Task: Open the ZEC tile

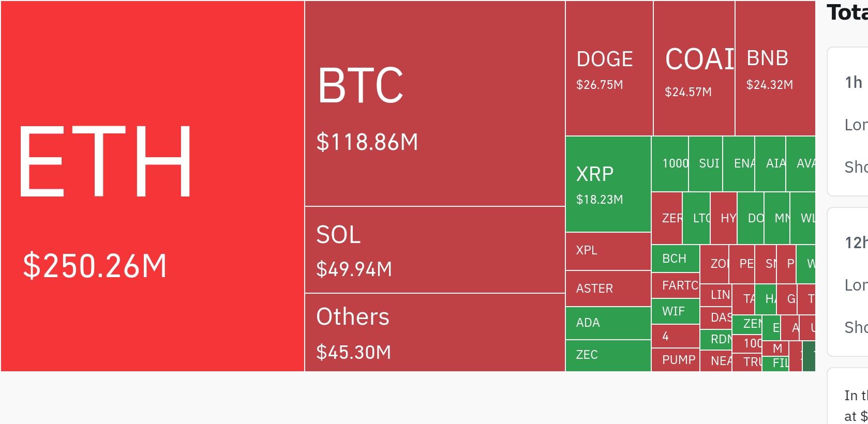Action: [608, 355]
